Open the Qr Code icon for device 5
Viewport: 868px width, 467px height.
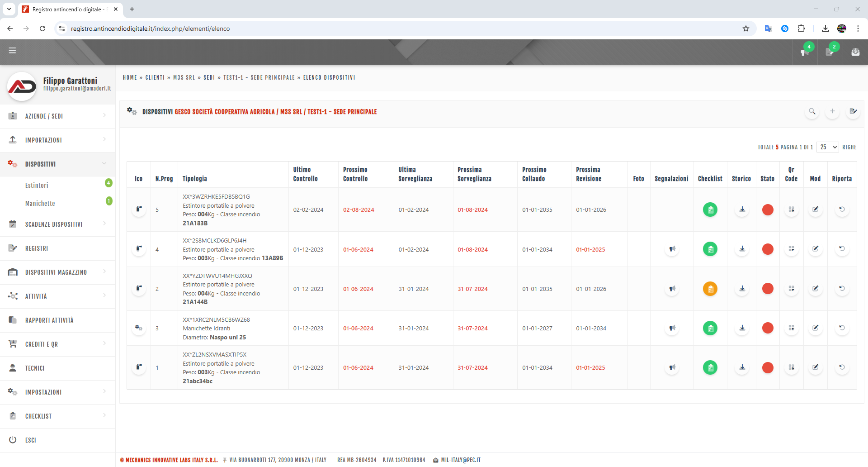click(x=792, y=210)
